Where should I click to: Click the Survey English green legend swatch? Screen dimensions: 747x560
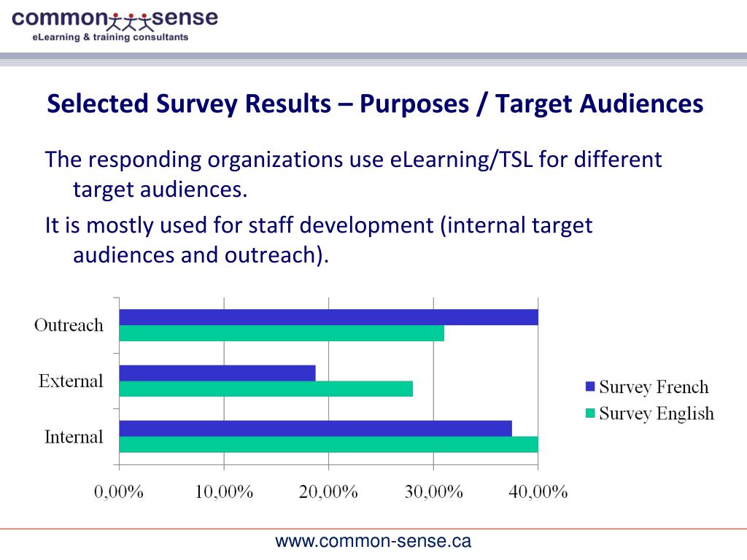[x=589, y=413]
